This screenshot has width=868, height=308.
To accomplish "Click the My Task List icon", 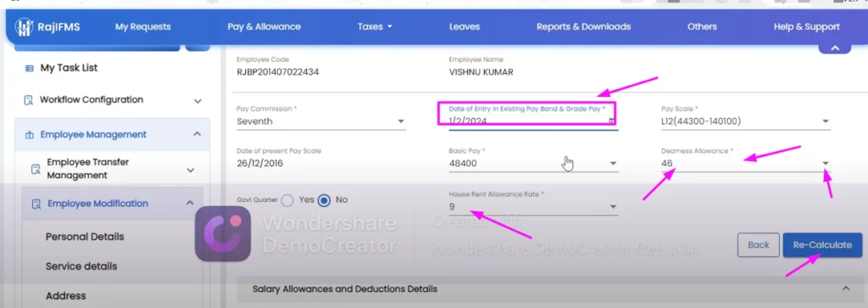I will click(30, 68).
